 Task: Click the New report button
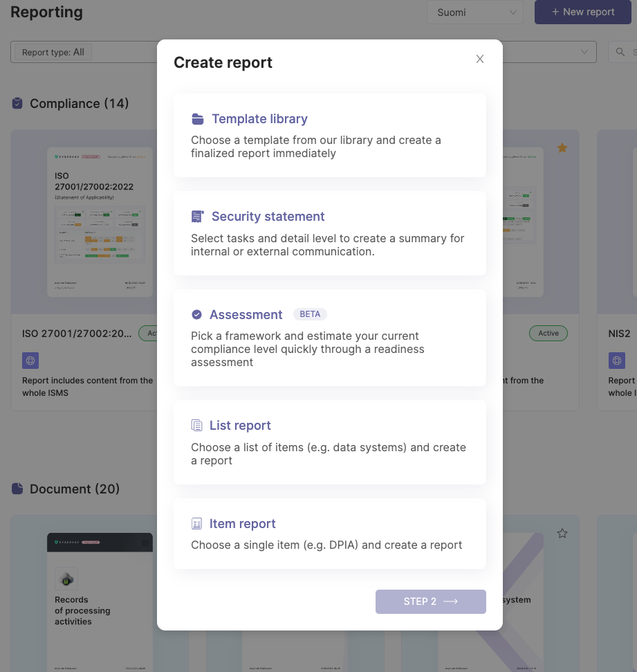click(582, 12)
